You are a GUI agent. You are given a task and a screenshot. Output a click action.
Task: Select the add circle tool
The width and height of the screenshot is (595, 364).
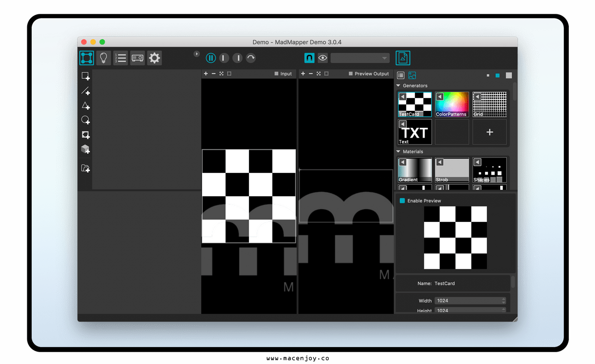(86, 120)
